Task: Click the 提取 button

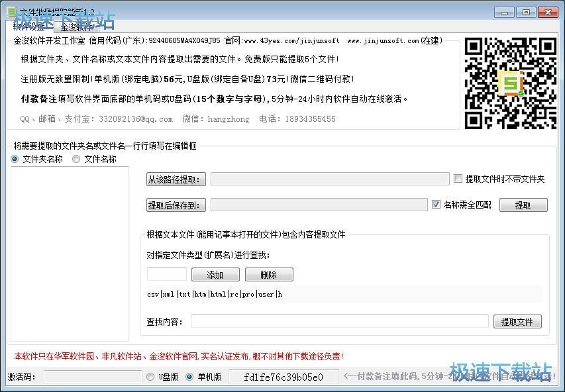Action: (x=523, y=205)
